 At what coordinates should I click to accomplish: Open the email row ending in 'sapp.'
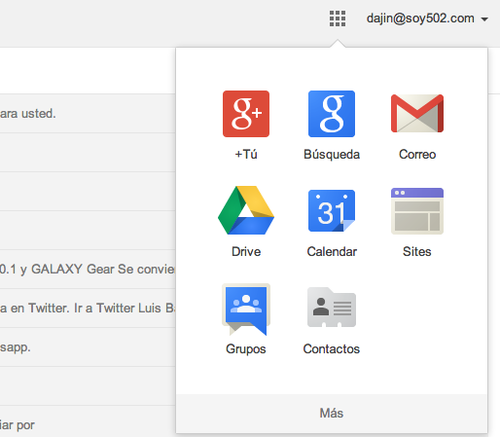88,347
